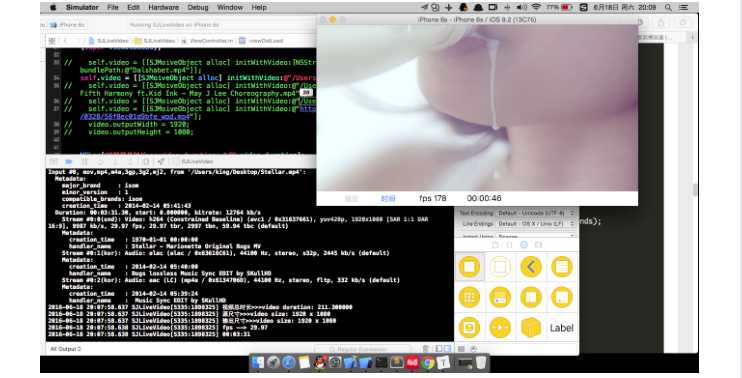Click the battery status indicator
This screenshot has width=742, height=378.
[x=559, y=8]
